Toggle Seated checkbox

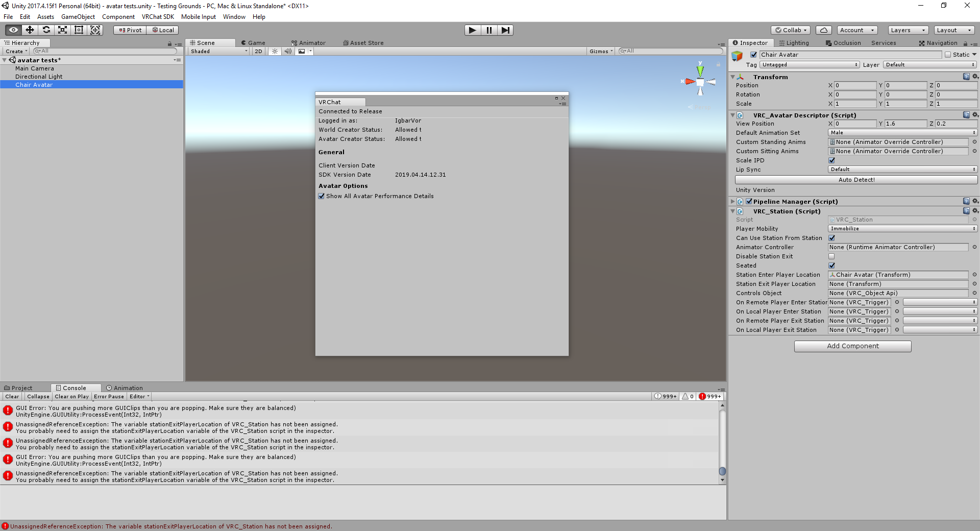tap(831, 265)
